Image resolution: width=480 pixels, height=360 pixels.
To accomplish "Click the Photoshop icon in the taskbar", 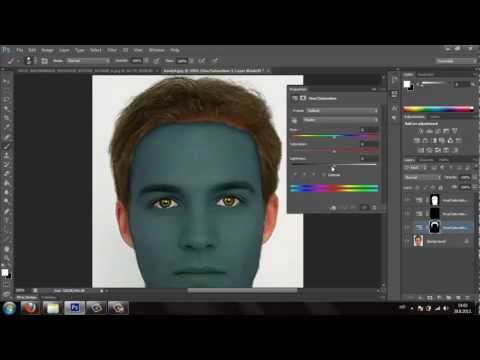I will pyautogui.click(x=74, y=308).
